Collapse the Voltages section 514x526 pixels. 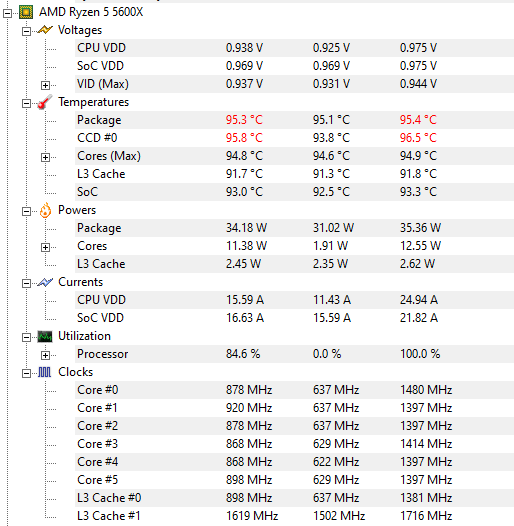click(x=26, y=32)
